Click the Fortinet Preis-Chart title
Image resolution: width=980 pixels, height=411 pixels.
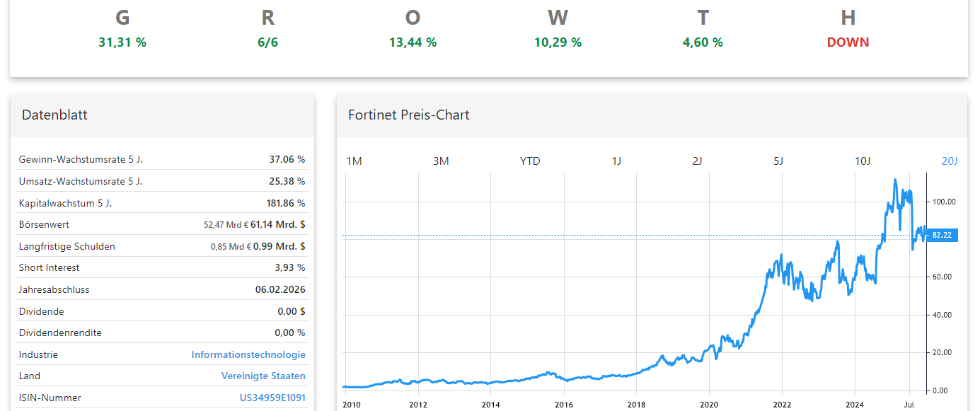(408, 115)
